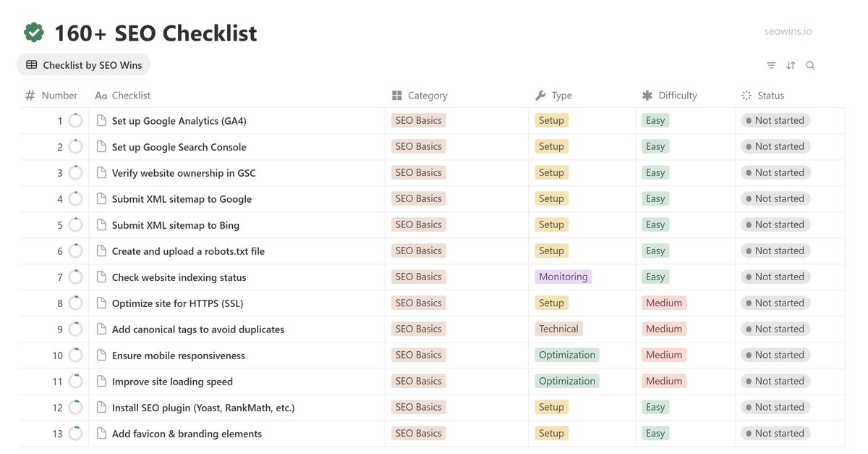
Task: Click SEO Basics tag in robots.txt row
Action: click(418, 251)
